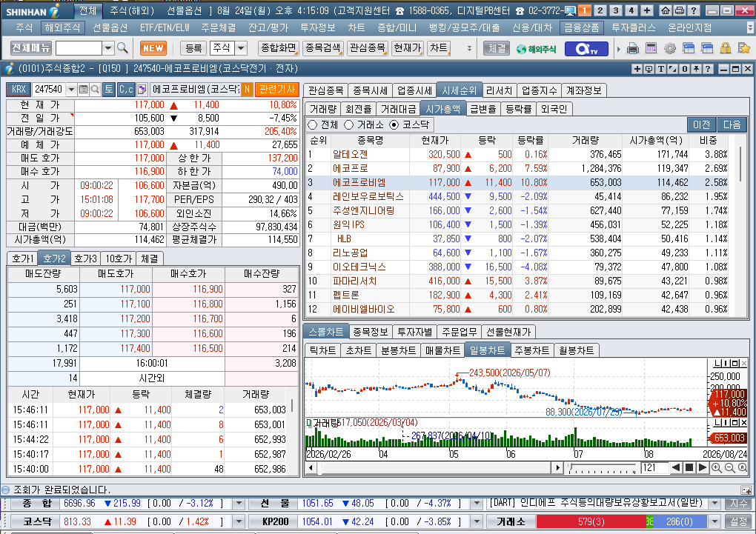The height and width of the screenshot is (534, 756).
Task: Click the home icon in title bar
Action: click(666, 10)
